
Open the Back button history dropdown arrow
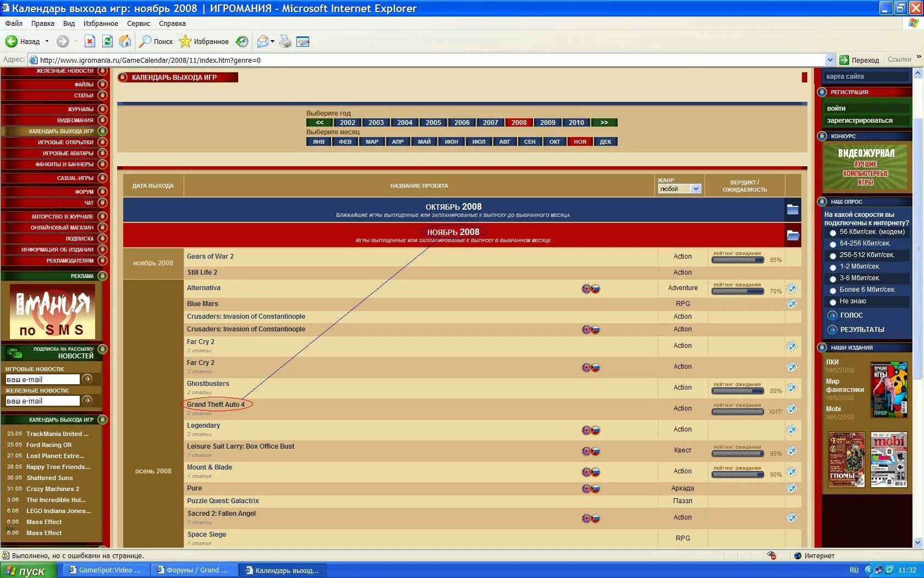click(47, 41)
